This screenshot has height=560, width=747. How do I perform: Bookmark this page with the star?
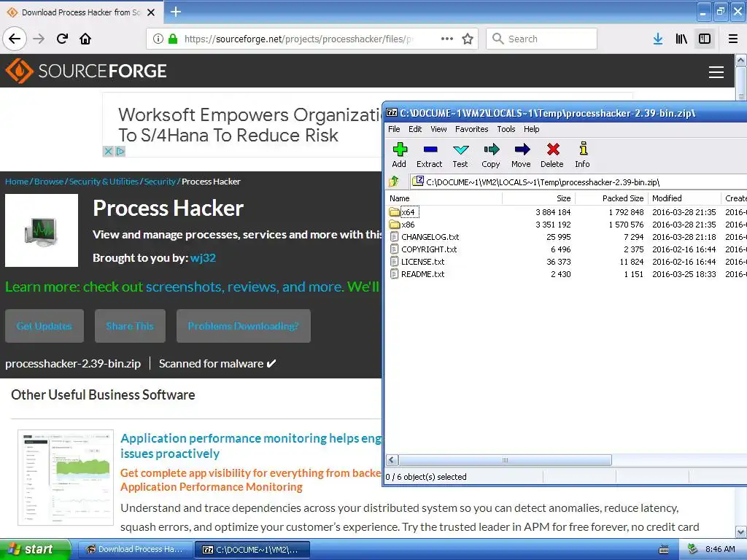point(468,39)
